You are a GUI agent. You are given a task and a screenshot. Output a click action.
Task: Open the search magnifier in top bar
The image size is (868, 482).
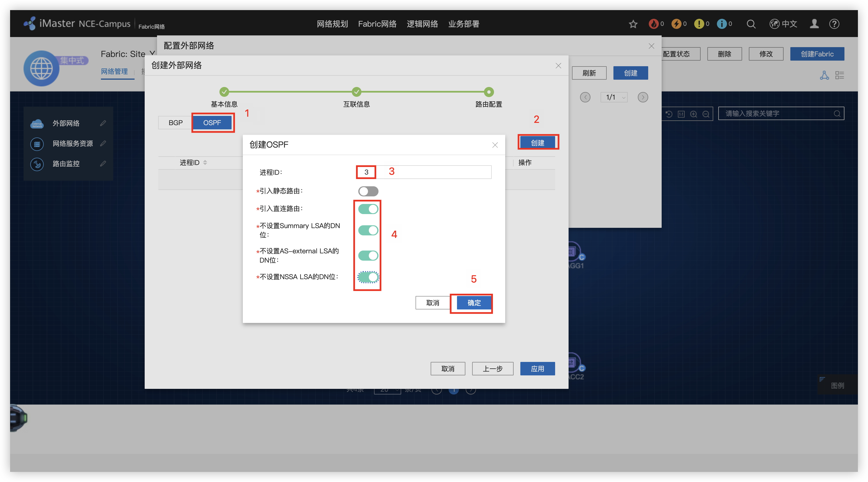751,24
